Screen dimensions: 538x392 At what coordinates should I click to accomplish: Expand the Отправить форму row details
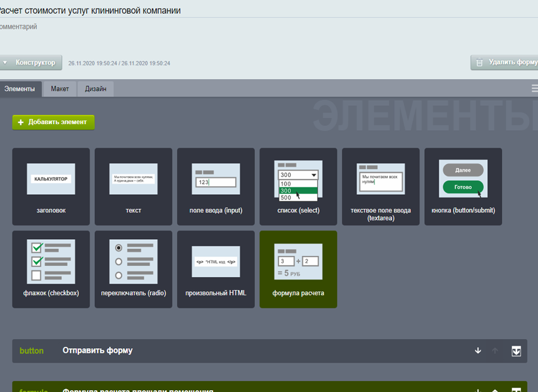[x=516, y=351]
